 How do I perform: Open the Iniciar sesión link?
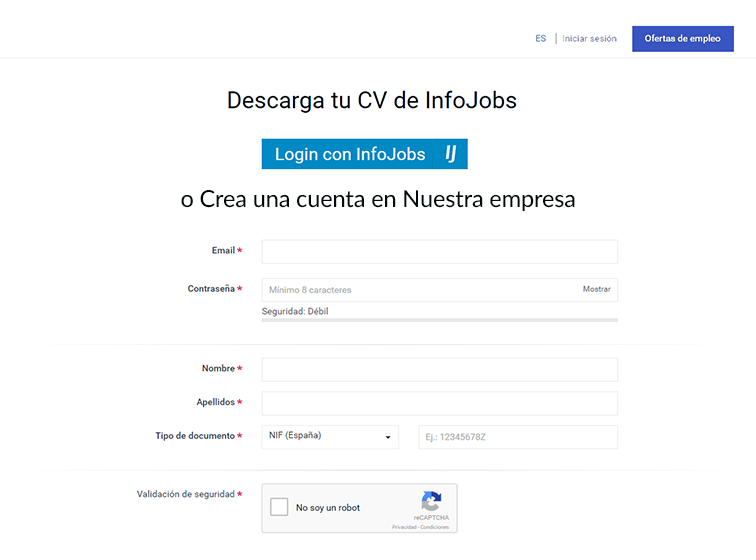[x=589, y=39]
